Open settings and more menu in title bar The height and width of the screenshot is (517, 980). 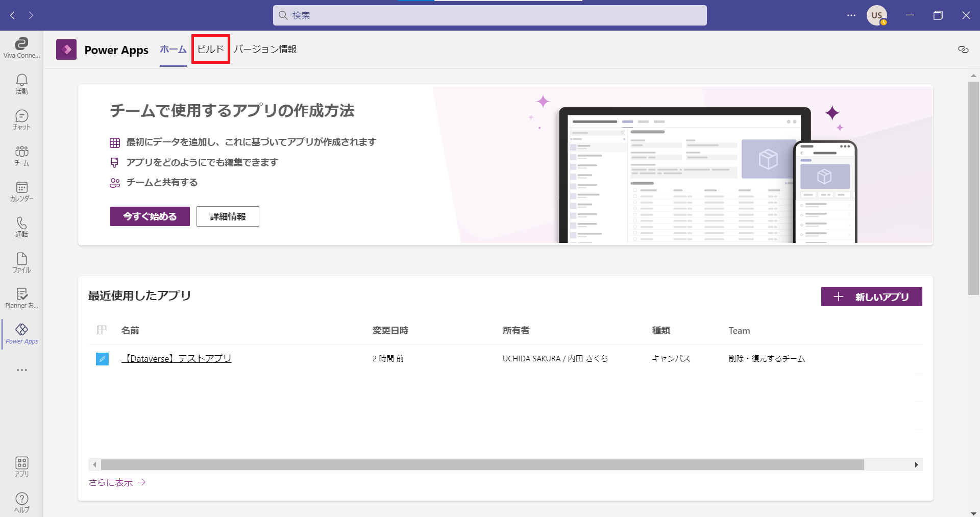pos(851,15)
